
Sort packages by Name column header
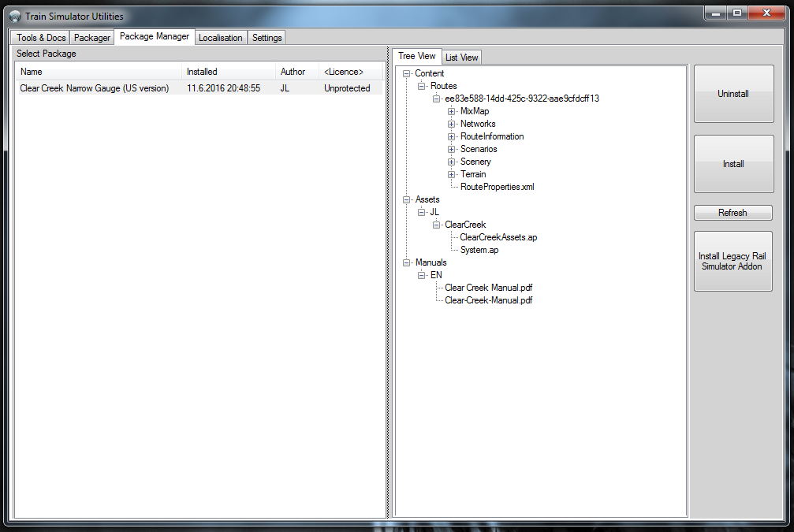click(x=99, y=72)
